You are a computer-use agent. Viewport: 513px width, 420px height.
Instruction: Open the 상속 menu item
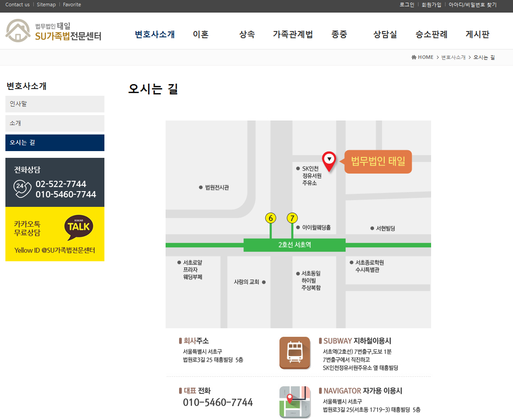[x=247, y=35]
